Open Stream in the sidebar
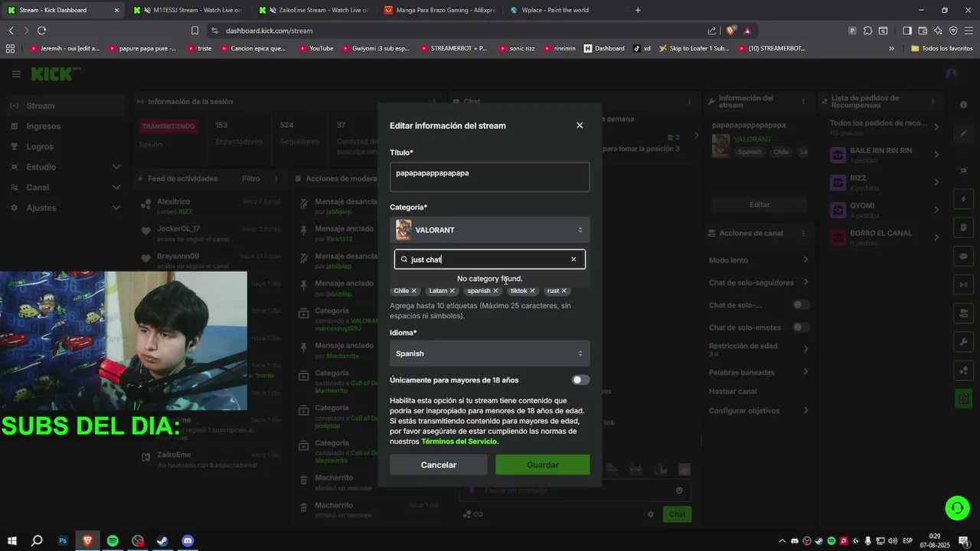Screen dimensions: 980x551 [x=65, y=106]
